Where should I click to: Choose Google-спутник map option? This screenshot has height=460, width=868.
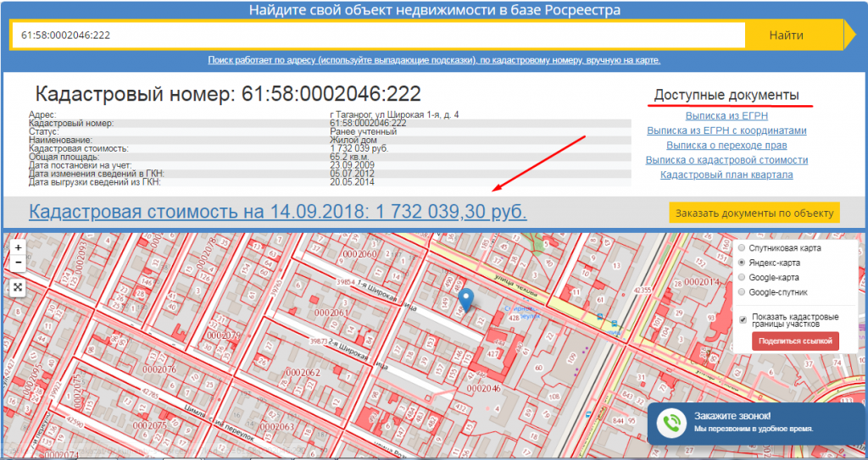pos(743,291)
